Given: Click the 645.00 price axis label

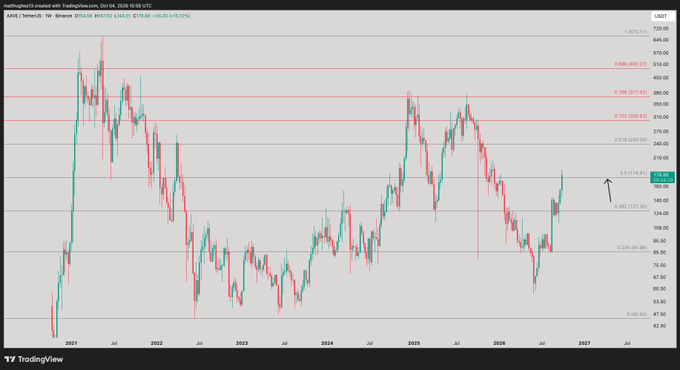Looking at the screenshot, I should pos(661,40).
